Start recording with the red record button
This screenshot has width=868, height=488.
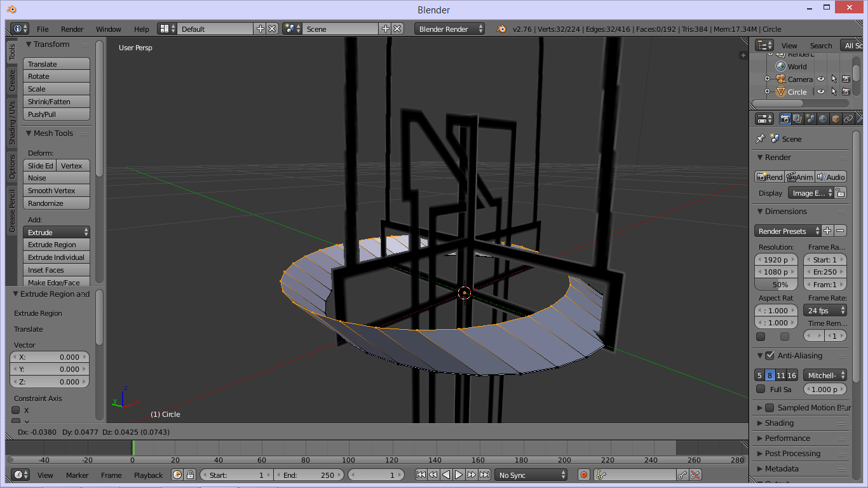(584, 474)
